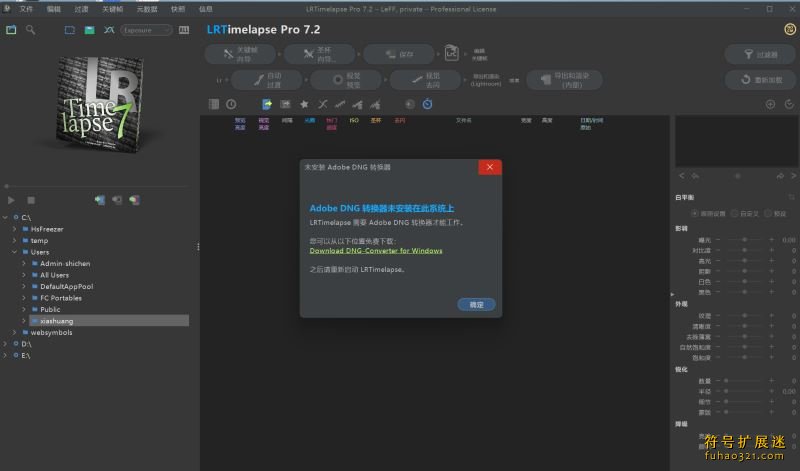800x471 pixels.
Task: Select first white balance radio option
Action: coord(695,213)
